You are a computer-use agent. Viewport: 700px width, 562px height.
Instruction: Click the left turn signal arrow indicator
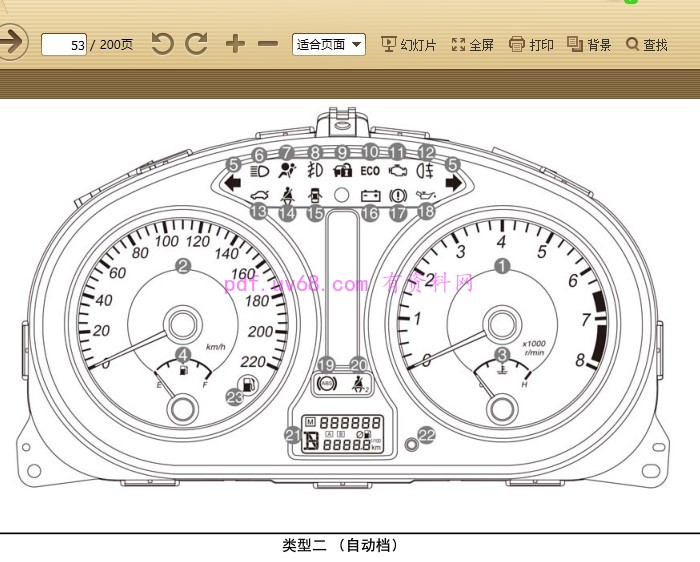[232, 184]
